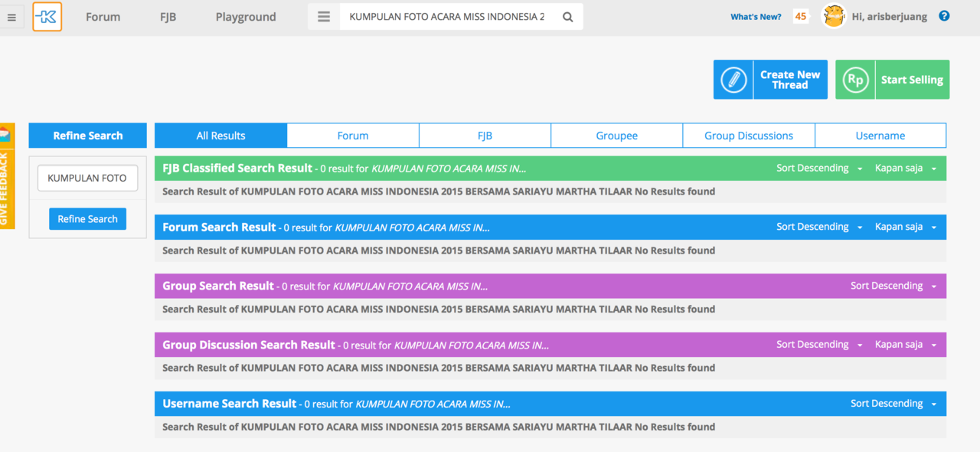
Task: Select the All Results tab
Action: [x=220, y=136]
